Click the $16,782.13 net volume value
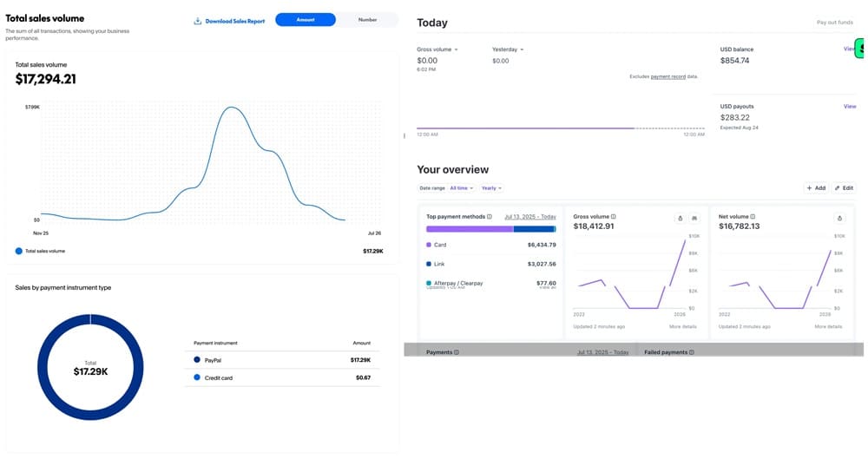 [739, 226]
